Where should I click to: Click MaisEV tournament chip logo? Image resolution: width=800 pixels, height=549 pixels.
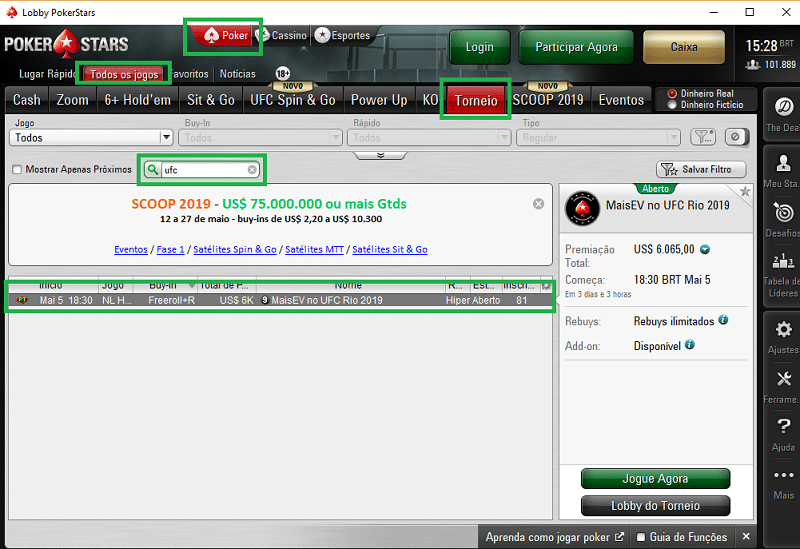click(x=582, y=208)
